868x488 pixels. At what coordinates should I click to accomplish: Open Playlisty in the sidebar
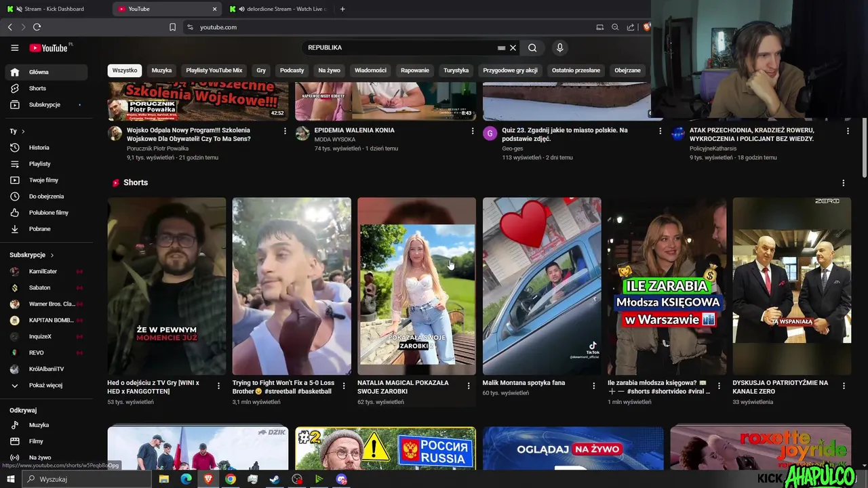46,163
